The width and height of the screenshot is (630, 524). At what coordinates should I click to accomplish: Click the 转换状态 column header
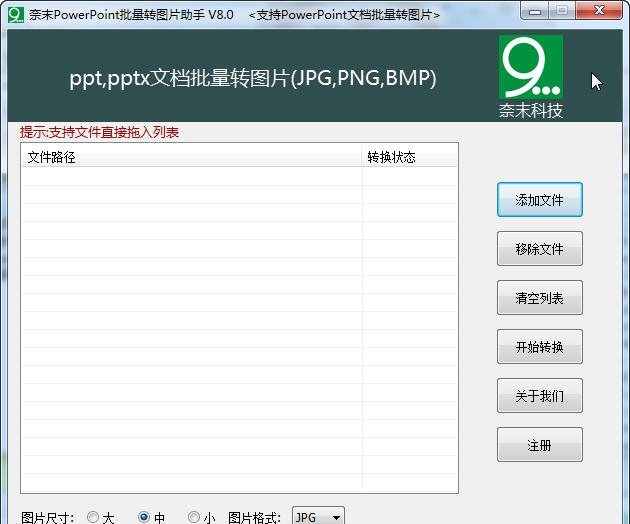point(409,157)
